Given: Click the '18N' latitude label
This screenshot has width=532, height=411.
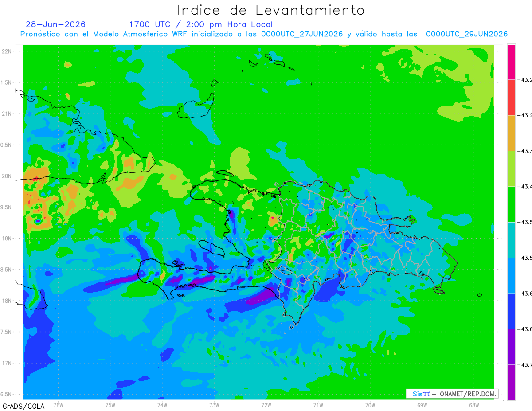Looking at the screenshot, I should tap(8, 301).
